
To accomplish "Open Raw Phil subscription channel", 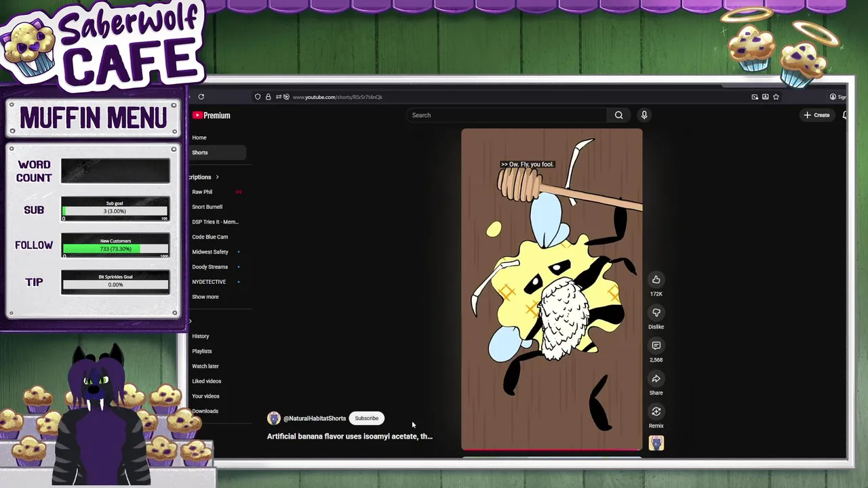I will coord(202,192).
